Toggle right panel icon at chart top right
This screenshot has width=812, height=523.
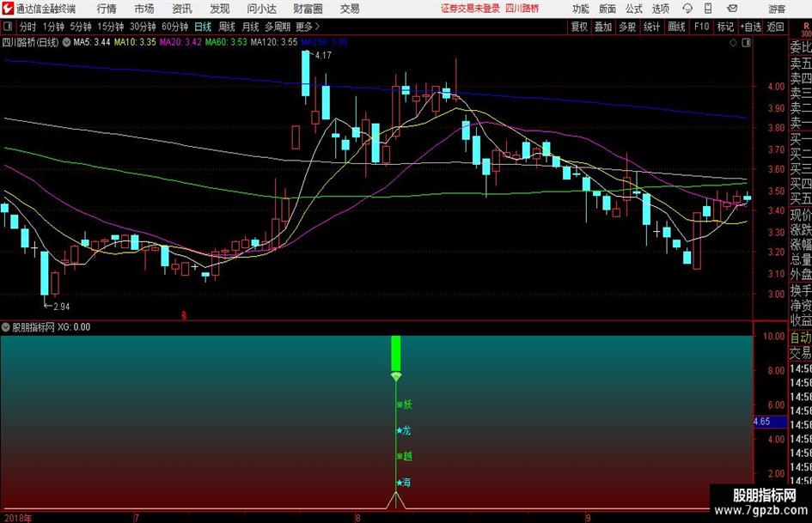point(746,42)
